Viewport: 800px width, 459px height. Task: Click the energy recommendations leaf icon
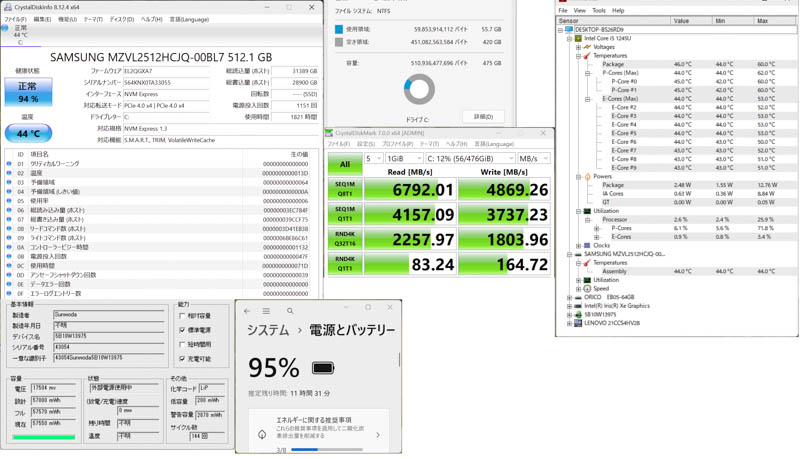262,435
